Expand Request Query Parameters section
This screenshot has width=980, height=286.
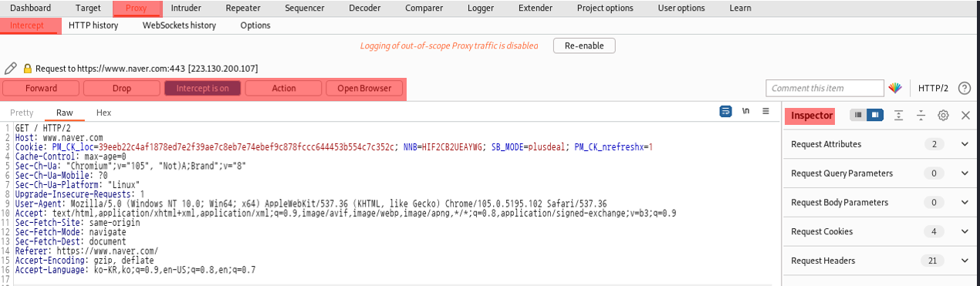click(x=965, y=173)
